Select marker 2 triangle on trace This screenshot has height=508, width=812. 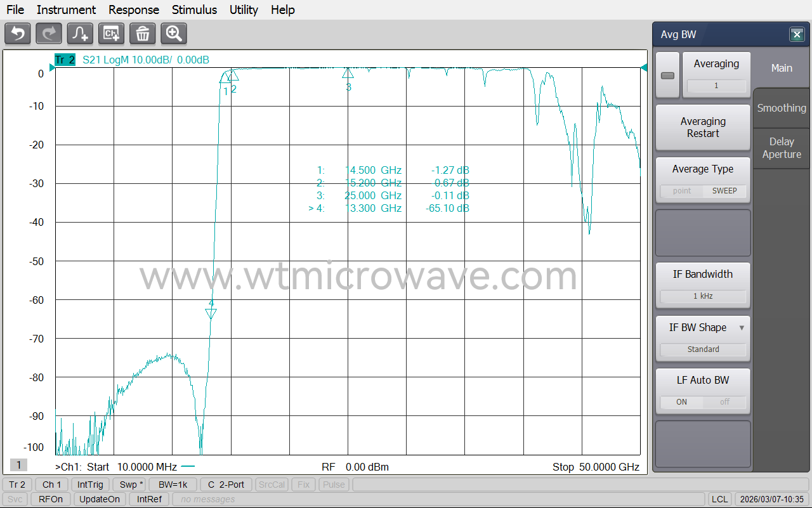pos(233,75)
